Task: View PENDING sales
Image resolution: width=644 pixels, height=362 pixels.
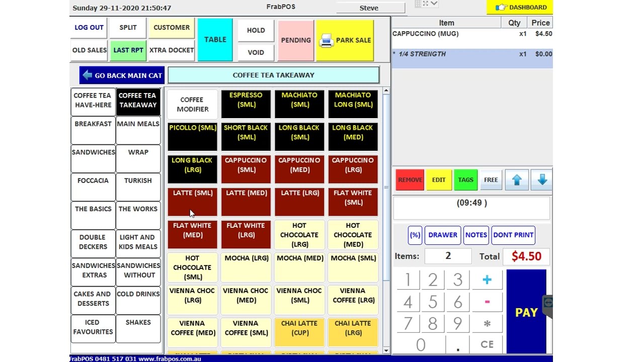Action: 296,40
